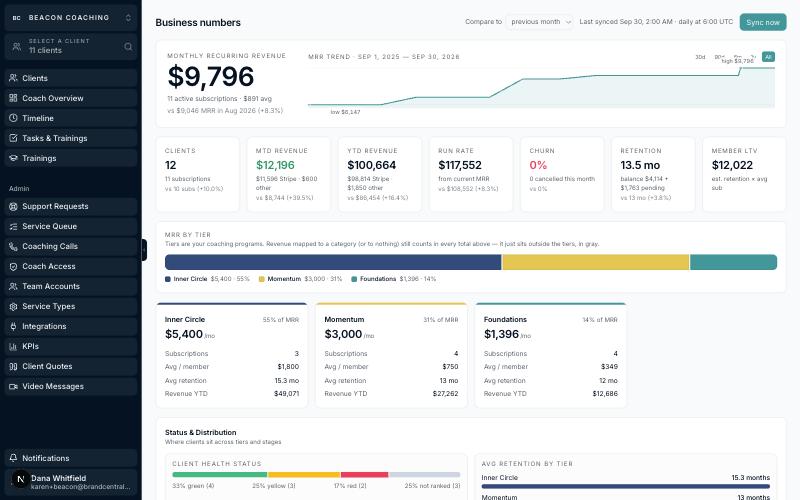Click the MRR trend line chart

[x=541, y=87]
